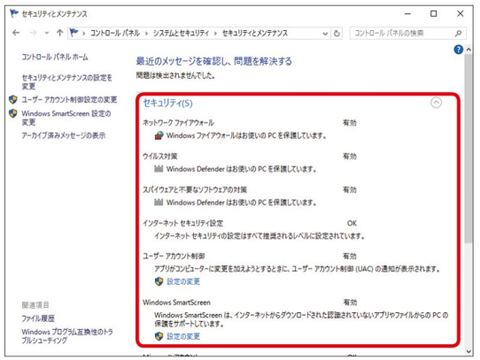Go back with the left arrow
The image size is (480, 360).
16,33
